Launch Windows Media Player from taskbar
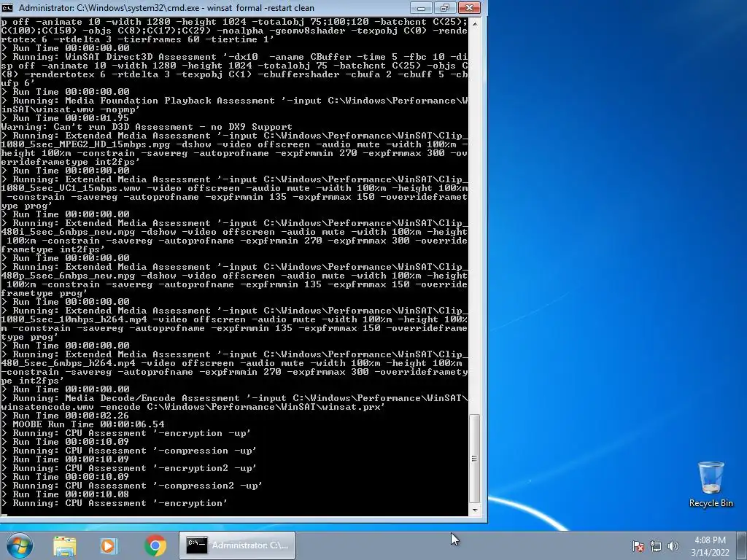This screenshot has width=747, height=560. click(108, 545)
